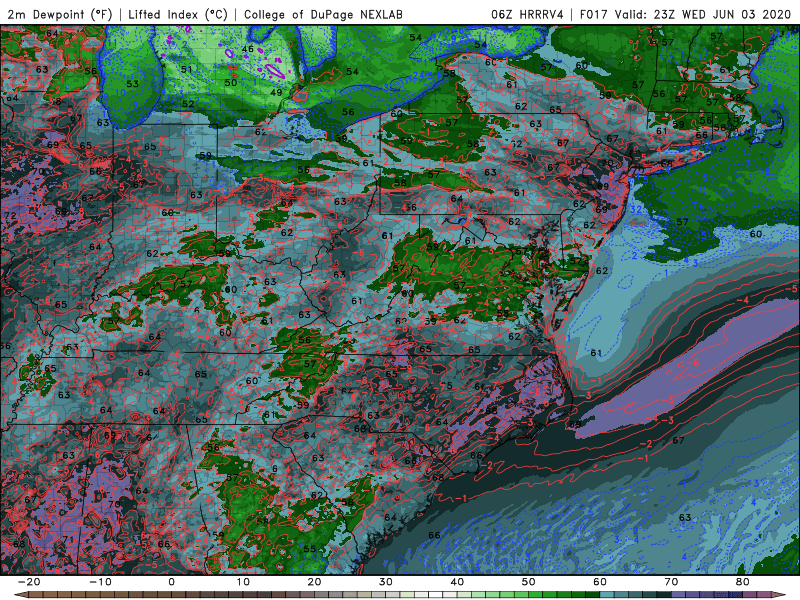Click the "2m Dewpoint (°F)" title text
This screenshot has width=800, height=600.
click(x=60, y=14)
